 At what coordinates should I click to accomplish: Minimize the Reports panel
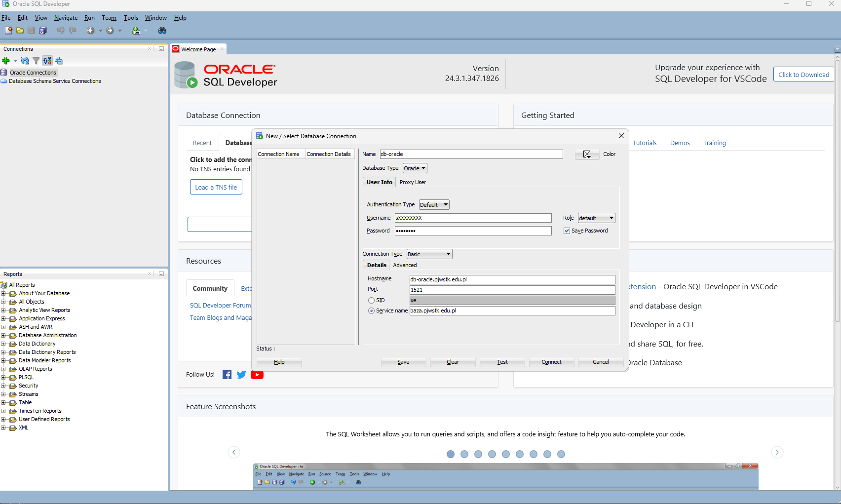coord(161,273)
